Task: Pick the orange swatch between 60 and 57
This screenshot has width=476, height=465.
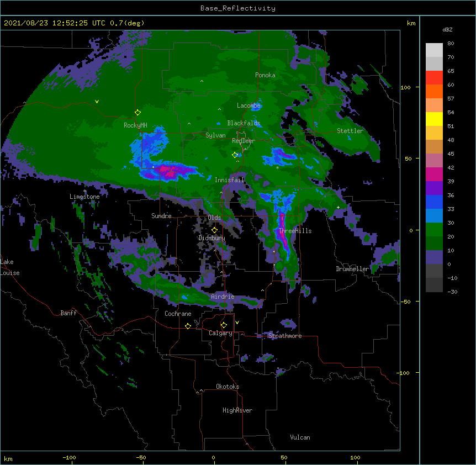Action: click(434, 91)
